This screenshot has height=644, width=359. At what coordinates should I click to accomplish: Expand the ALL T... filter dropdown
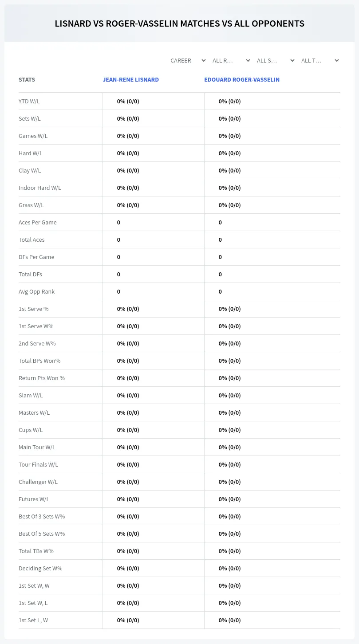[320, 60]
